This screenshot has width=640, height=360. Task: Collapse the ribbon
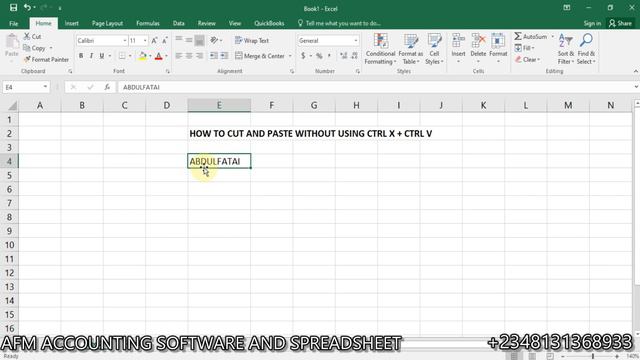(636, 71)
